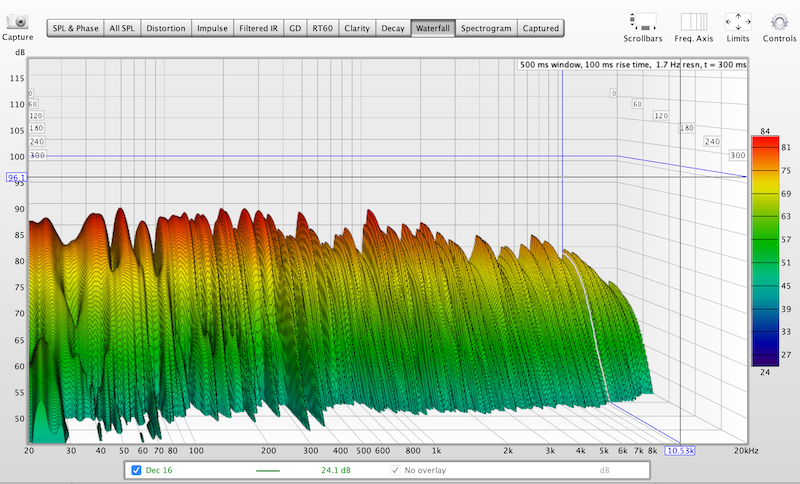This screenshot has height=484, width=800.
Task: Click the 20kHz axis label
Action: pyautogui.click(x=746, y=450)
